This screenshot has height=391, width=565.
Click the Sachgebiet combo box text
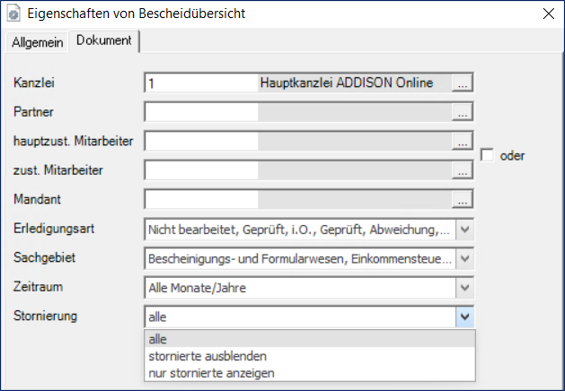tap(301, 258)
